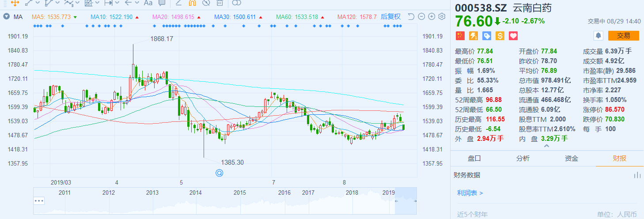Select the range measurement arrow tool
The height and width of the screenshot is (219, 644).
coord(109,3)
